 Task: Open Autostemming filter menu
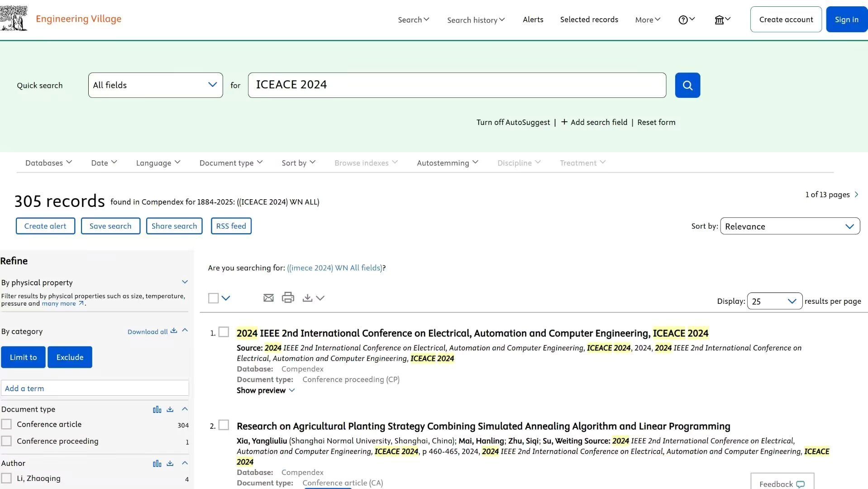click(x=448, y=163)
